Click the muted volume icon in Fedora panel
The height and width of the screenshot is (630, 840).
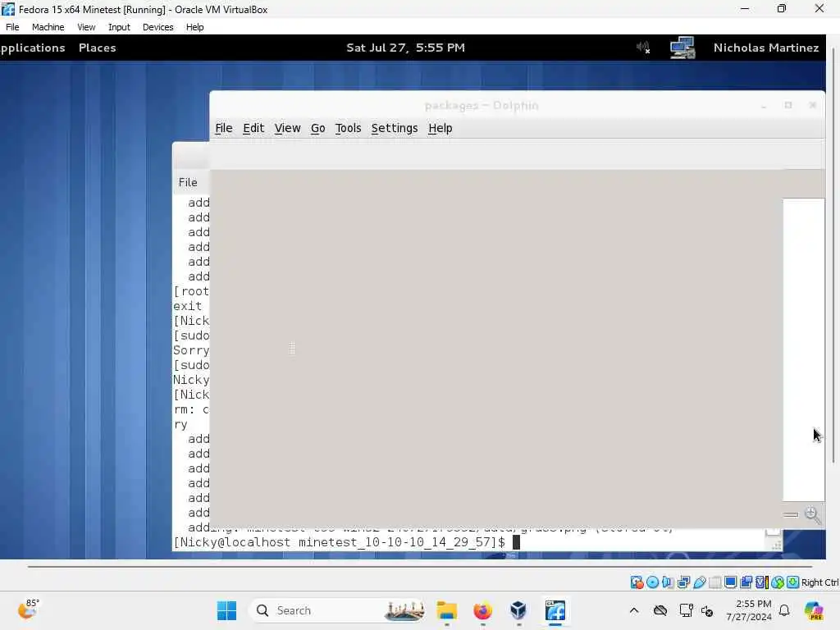coord(643,48)
